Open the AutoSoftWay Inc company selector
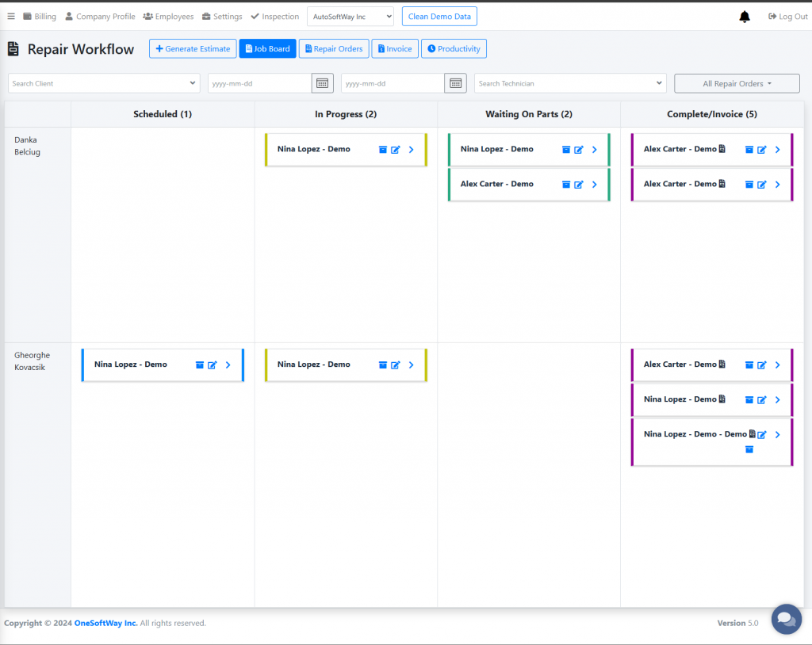Screen dimensions: 812x645 (350, 17)
